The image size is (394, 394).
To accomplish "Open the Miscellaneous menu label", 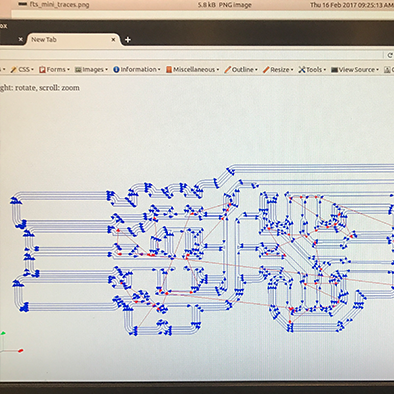I will [x=194, y=70].
